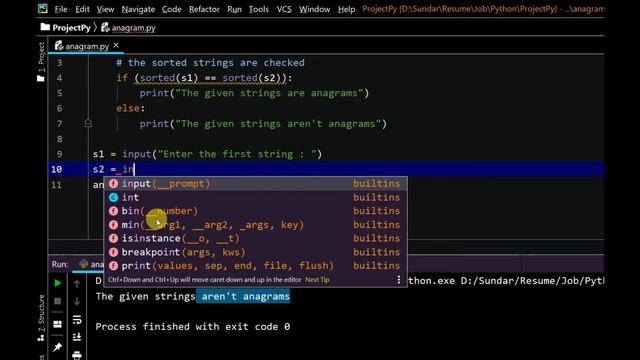The width and height of the screenshot is (640, 360).
Task: Open the Edit menu
Action: coord(82,9)
